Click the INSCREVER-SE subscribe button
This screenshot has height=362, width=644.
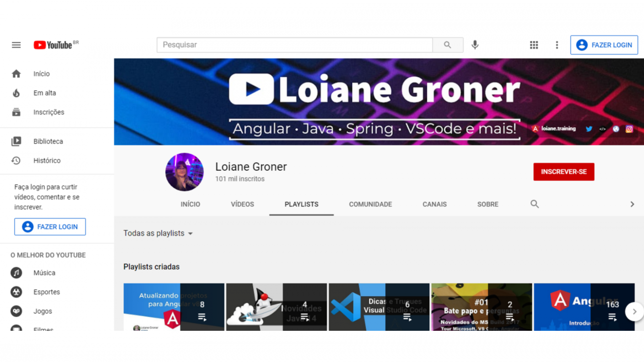pyautogui.click(x=563, y=172)
